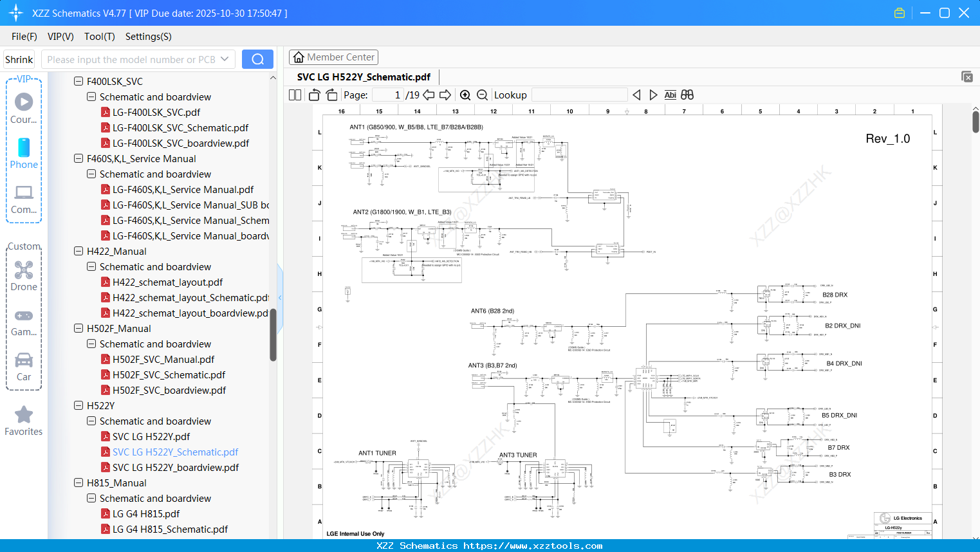Open the model number search dropdown
Screen dimensions: 980x552
[226, 59]
